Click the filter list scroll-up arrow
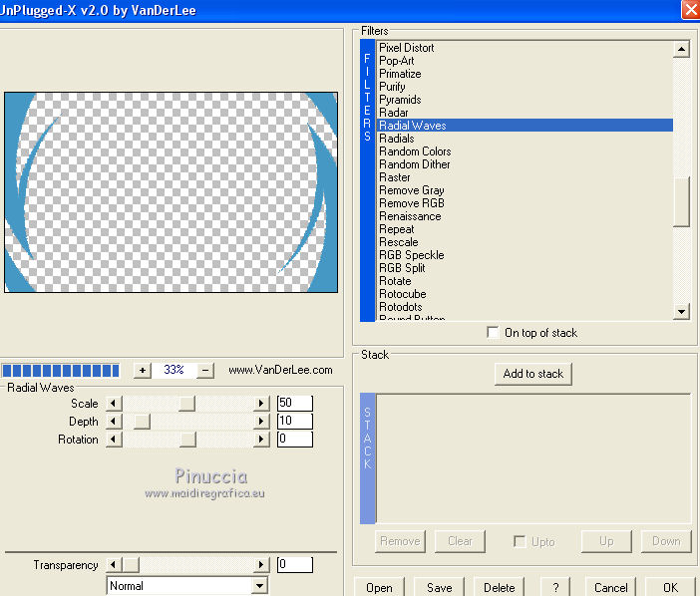Viewport: 700px width, 596px height. click(681, 49)
